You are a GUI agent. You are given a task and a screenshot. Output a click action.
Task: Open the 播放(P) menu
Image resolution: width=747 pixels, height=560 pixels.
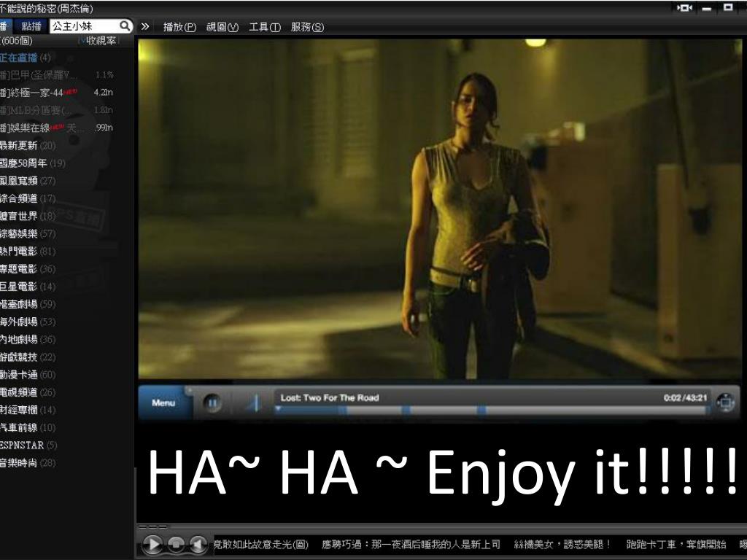tap(179, 27)
